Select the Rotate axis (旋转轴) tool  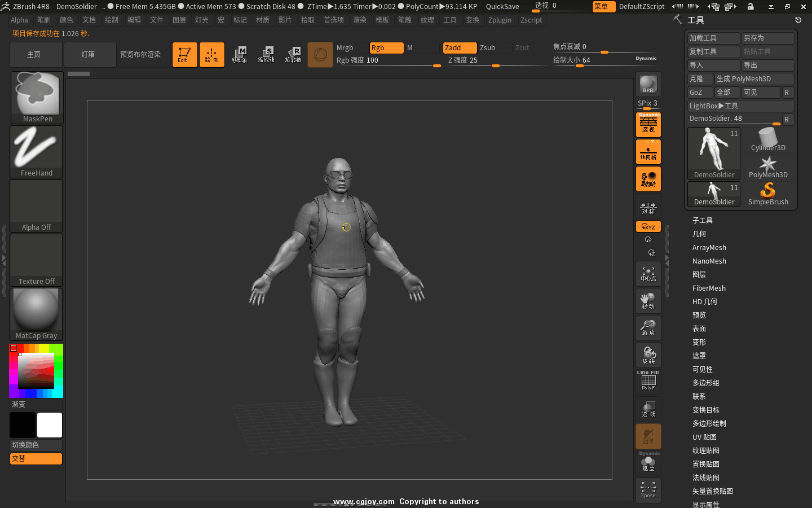click(293, 55)
